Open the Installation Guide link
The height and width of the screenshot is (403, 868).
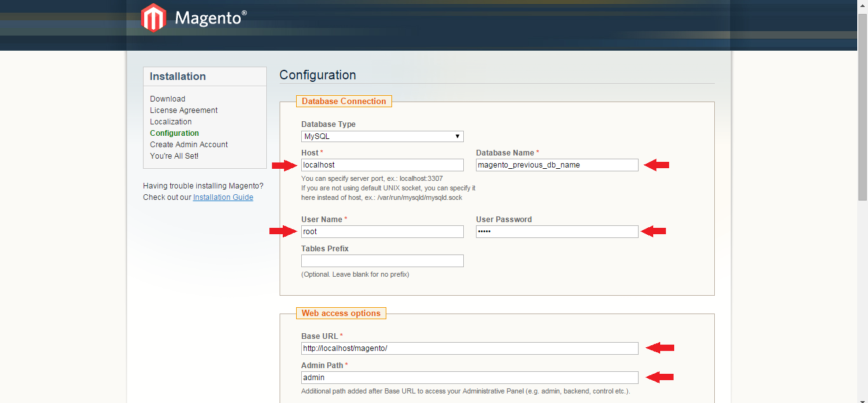point(223,197)
